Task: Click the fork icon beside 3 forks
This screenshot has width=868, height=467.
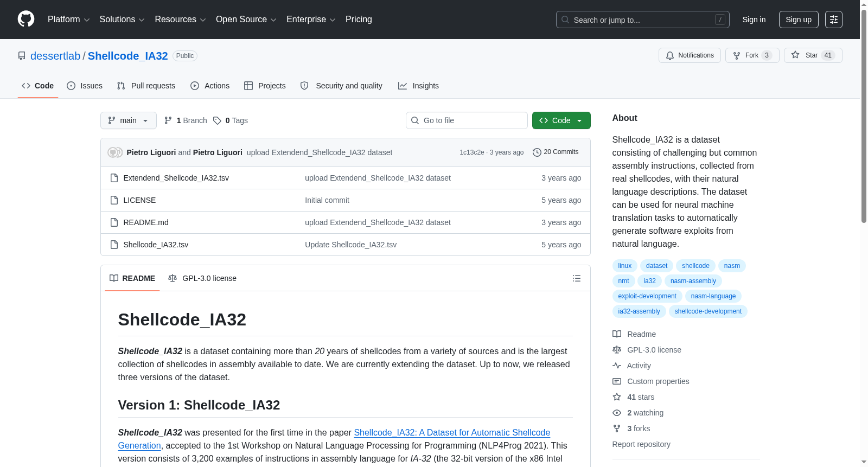Action: pos(617,428)
